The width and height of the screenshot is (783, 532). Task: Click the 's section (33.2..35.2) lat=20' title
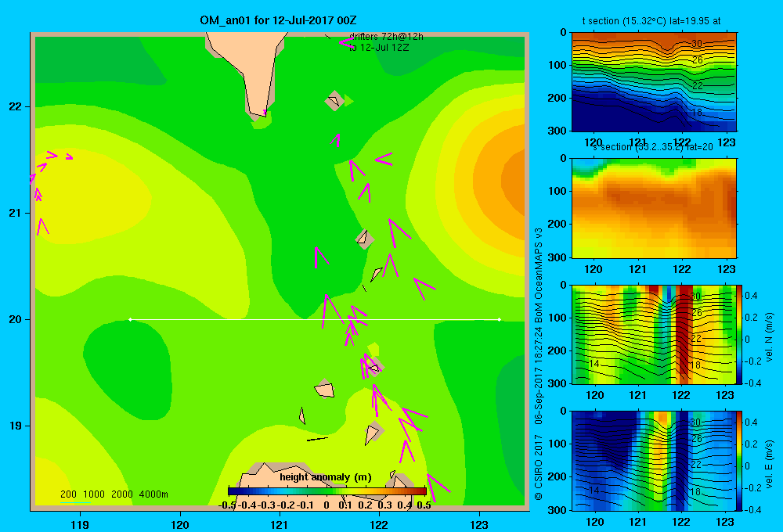(x=653, y=147)
